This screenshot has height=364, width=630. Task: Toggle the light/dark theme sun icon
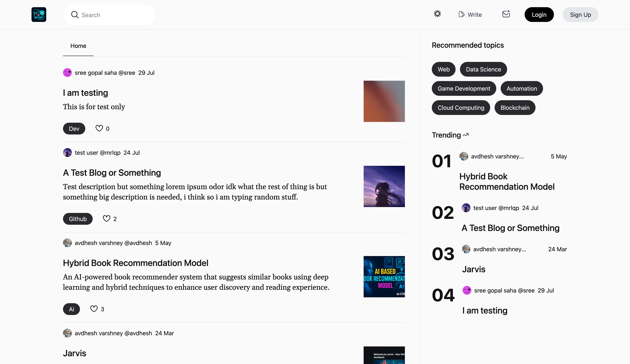point(437,14)
